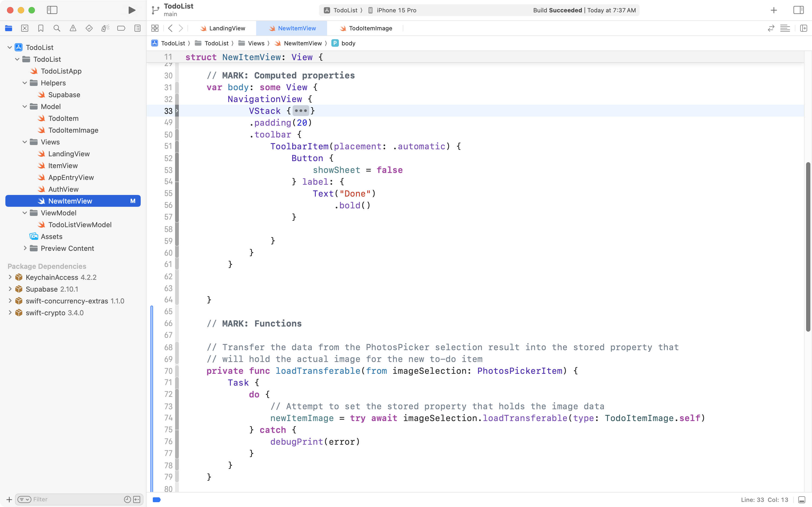Collapse the Views folder in the navigator
This screenshot has width=812, height=507.
tap(24, 142)
